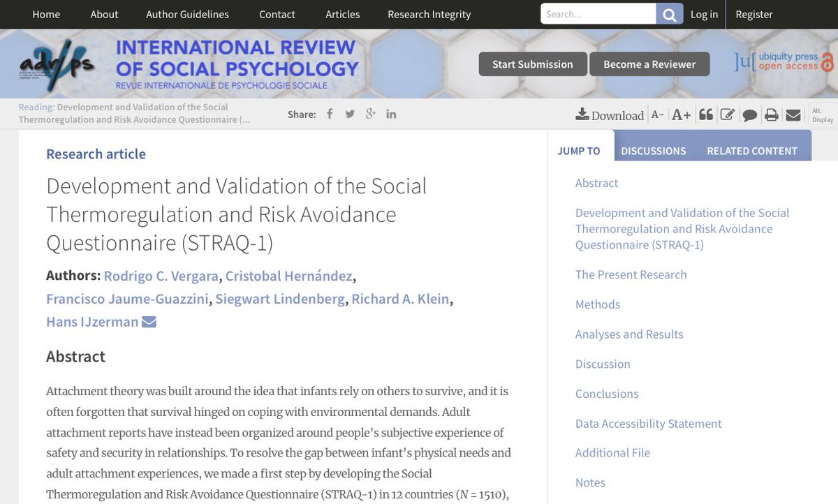Email article via toolbar envelope icon

(793, 115)
